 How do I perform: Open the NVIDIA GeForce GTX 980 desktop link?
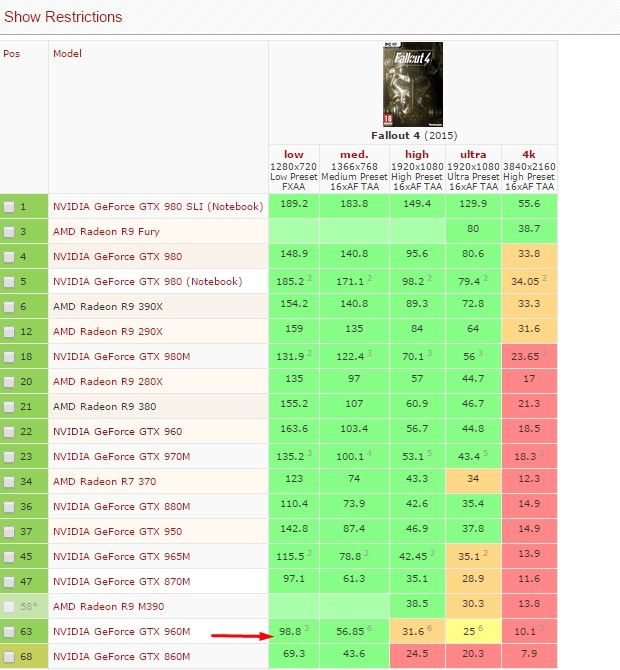point(118,257)
